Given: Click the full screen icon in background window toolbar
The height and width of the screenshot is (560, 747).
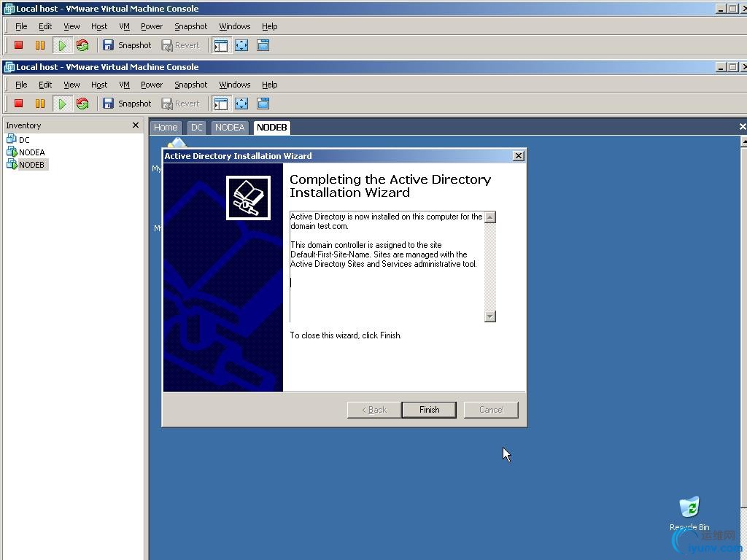Looking at the screenshot, I should (241, 45).
